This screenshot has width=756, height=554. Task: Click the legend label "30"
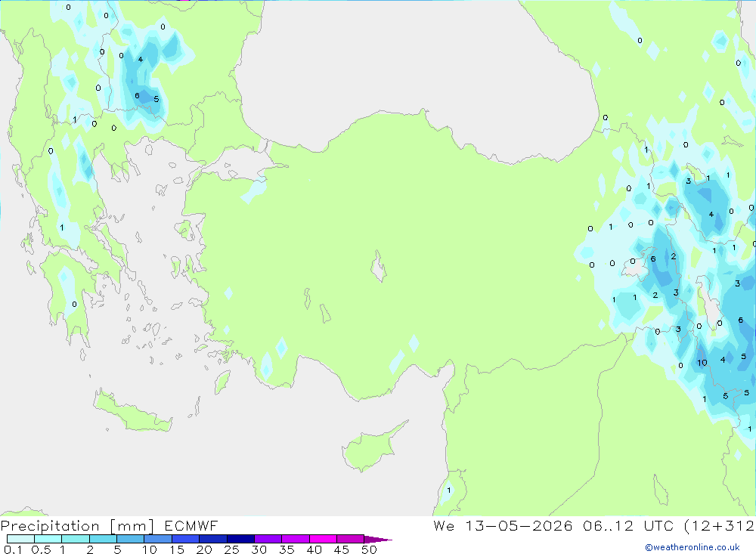point(259,549)
